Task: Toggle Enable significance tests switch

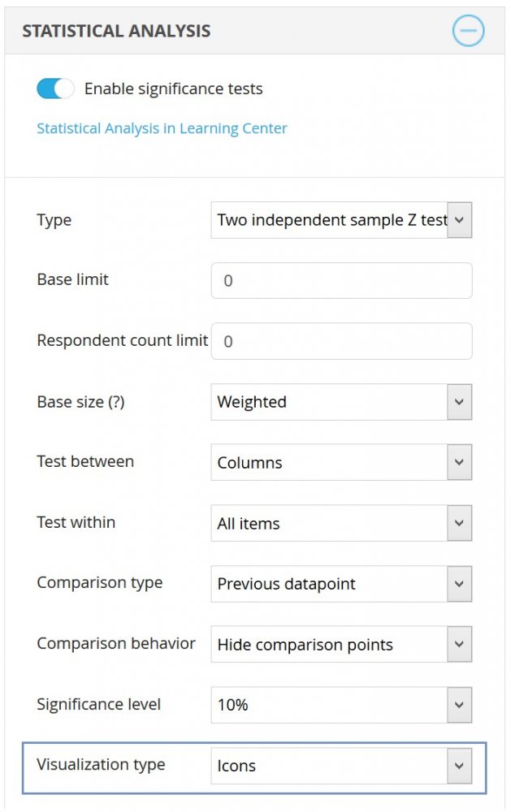Action: (55, 89)
